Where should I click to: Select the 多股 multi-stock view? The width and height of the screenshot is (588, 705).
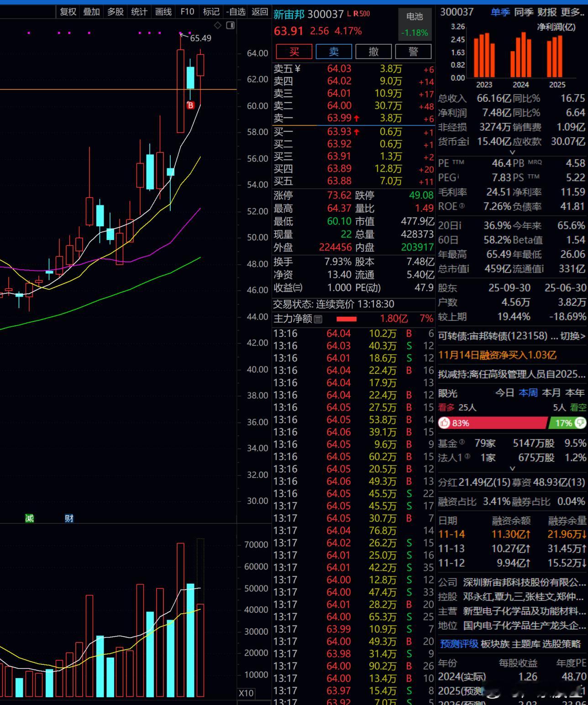115,12
